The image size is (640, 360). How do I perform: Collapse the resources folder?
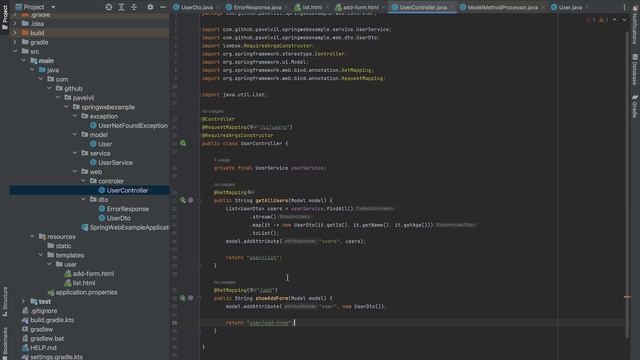(32, 237)
